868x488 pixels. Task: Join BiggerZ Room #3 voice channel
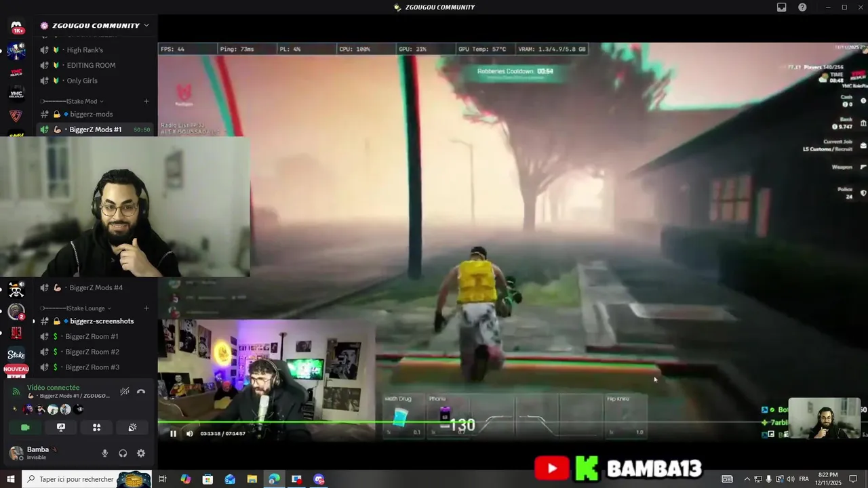(95, 367)
